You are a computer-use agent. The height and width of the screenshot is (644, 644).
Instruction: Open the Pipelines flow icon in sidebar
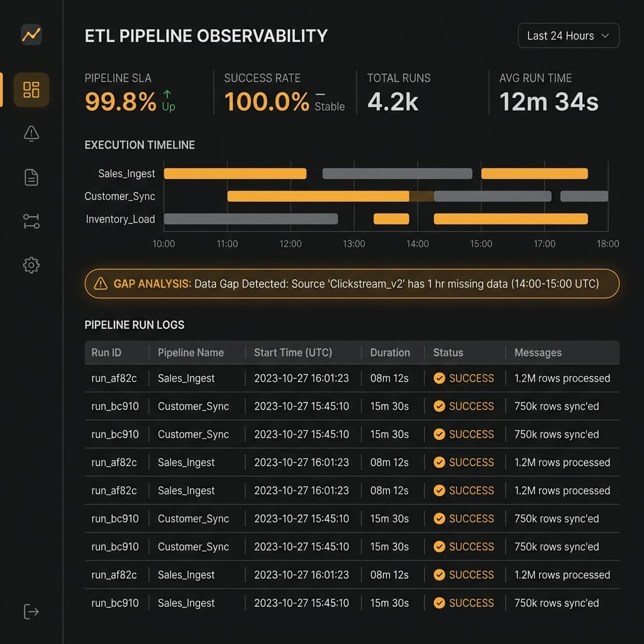pyautogui.click(x=31, y=221)
